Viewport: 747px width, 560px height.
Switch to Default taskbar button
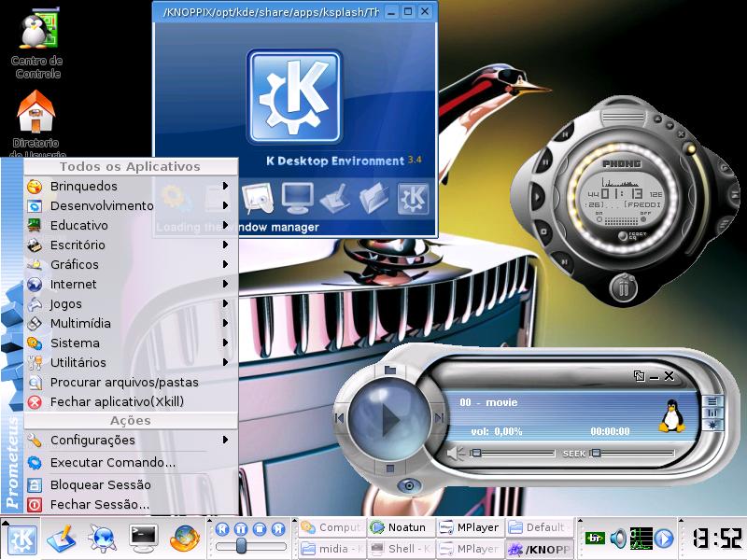(x=540, y=527)
